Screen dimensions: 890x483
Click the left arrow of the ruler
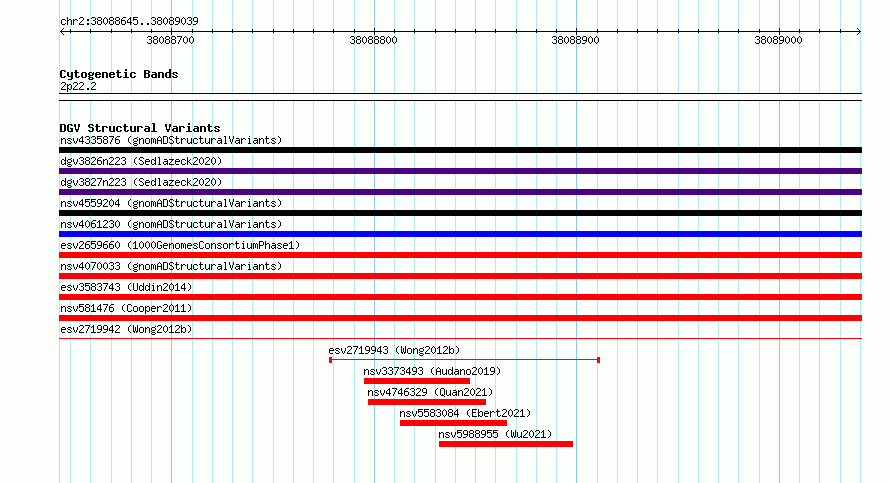(63, 32)
